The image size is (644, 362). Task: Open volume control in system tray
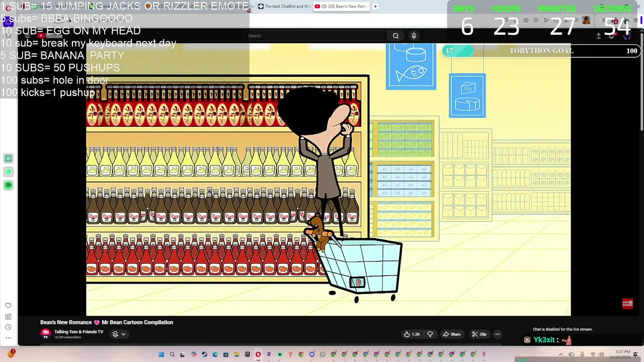coord(601,354)
